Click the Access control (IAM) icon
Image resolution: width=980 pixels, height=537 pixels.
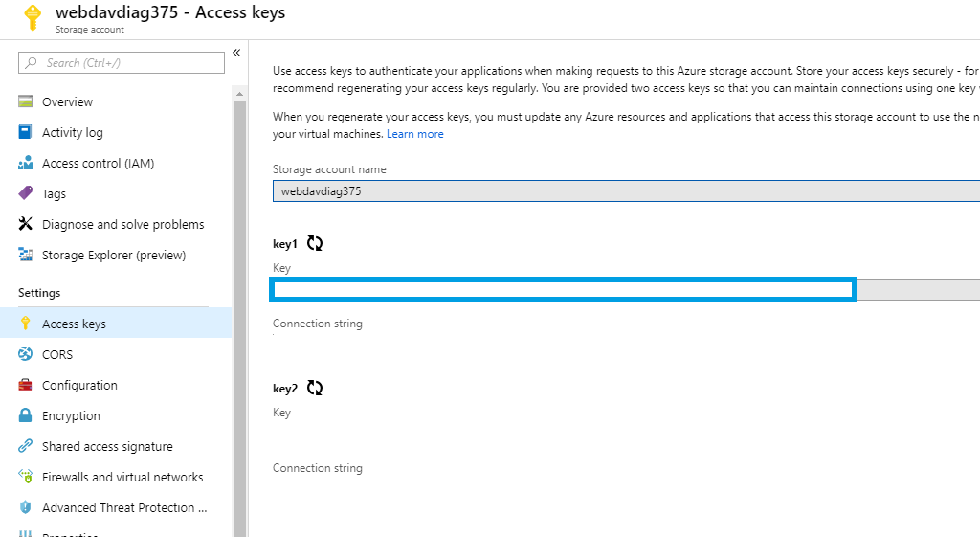point(26,164)
